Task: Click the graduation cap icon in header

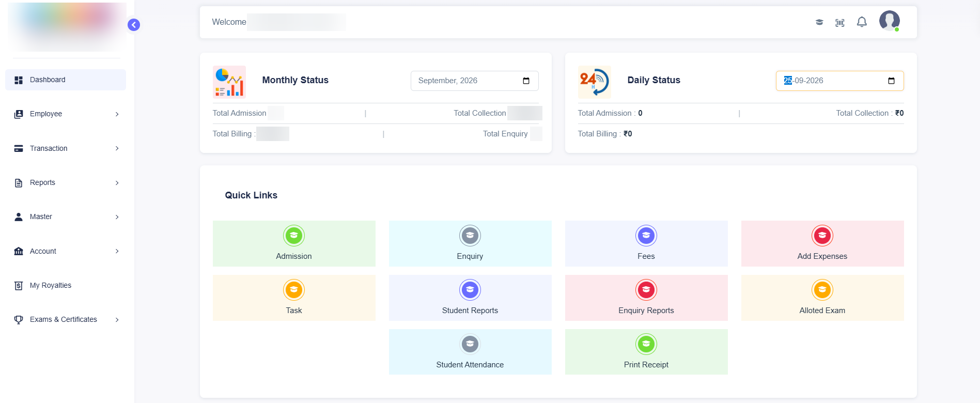Action: point(819,22)
